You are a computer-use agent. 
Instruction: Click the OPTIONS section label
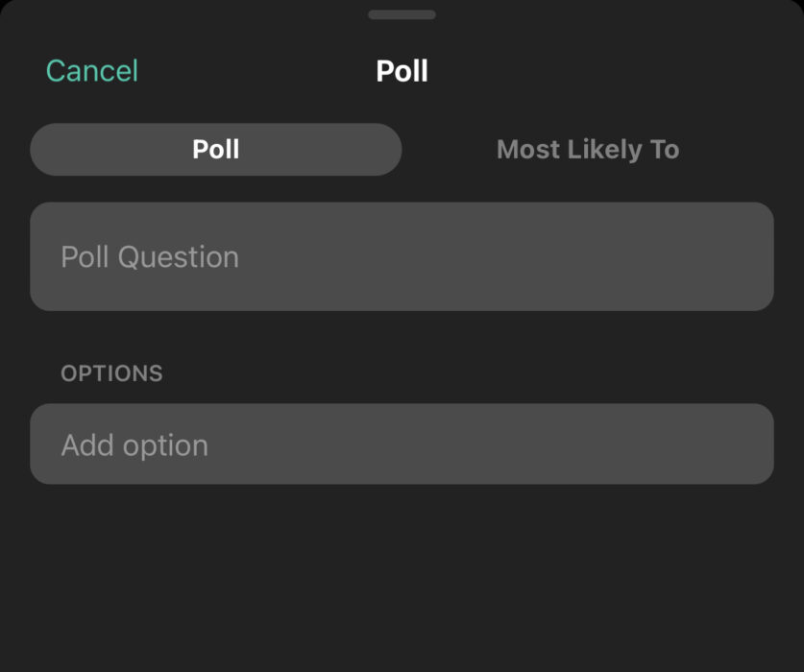point(111,373)
